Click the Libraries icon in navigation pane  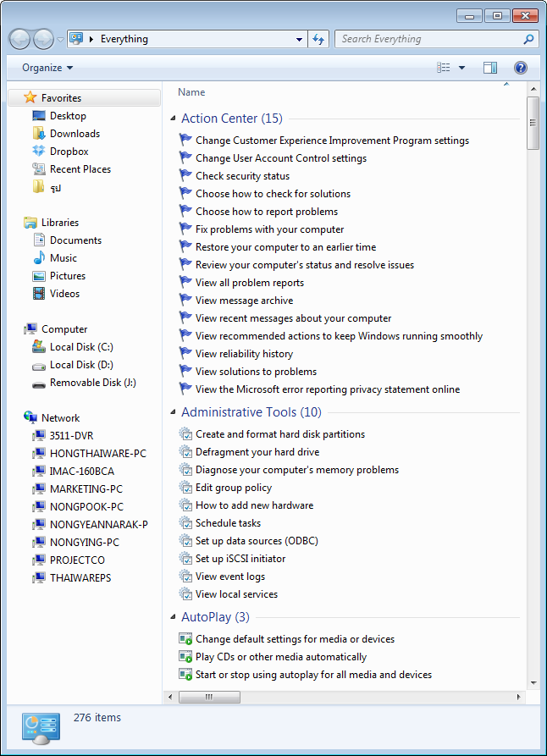30,223
